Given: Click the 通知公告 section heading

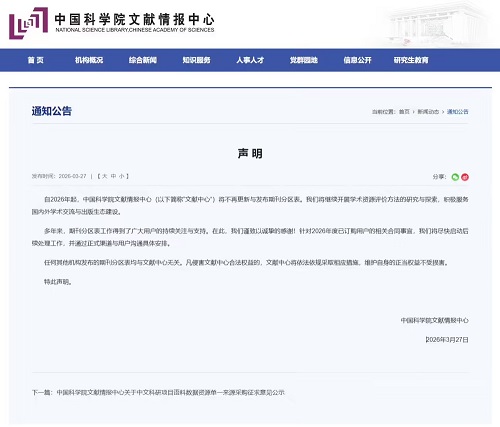Looking at the screenshot, I should click(x=52, y=111).
